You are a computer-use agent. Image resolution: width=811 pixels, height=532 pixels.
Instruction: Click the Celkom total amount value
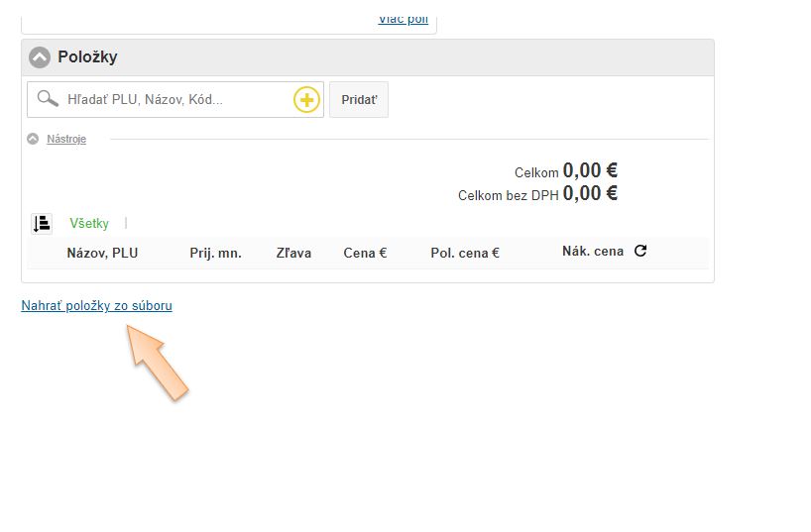[590, 171]
